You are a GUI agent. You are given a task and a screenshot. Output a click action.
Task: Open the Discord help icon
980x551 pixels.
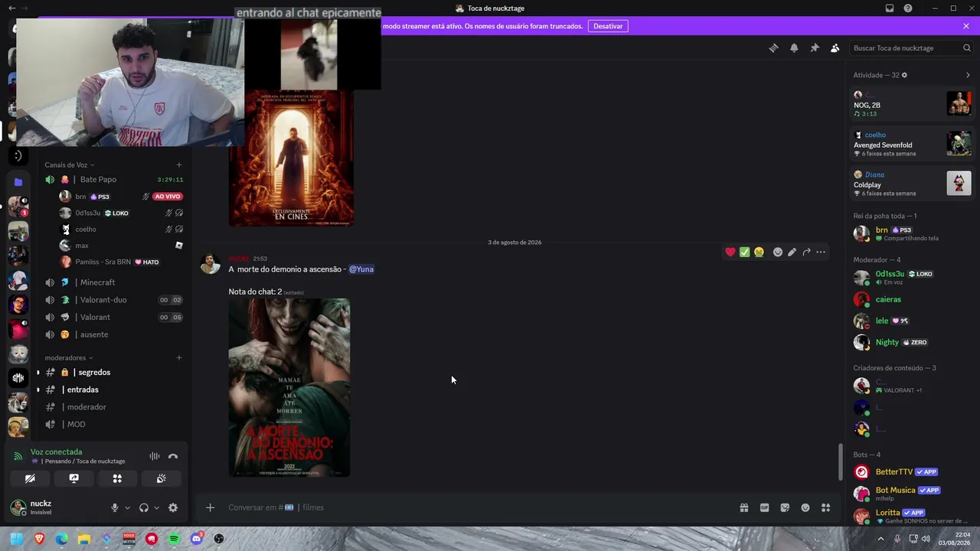tap(908, 8)
